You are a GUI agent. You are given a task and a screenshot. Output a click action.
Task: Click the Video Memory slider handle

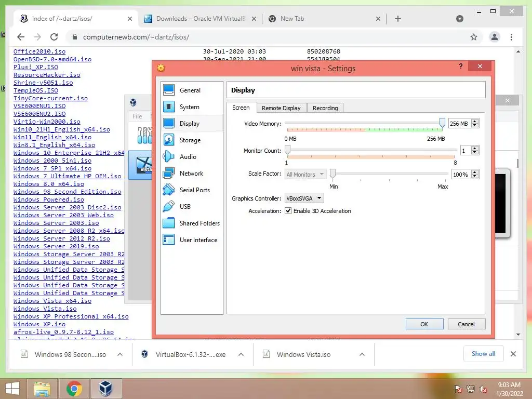tap(442, 123)
